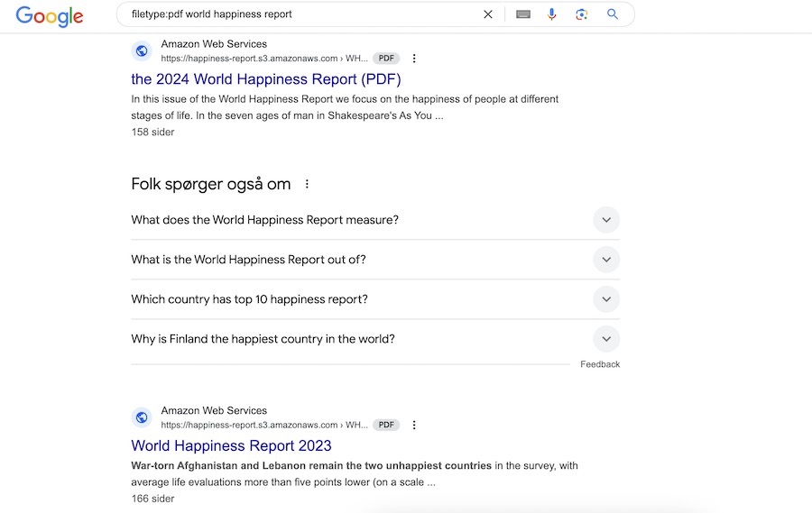Click the magnifying glass search button
The image size is (812, 513).
coord(613,14)
